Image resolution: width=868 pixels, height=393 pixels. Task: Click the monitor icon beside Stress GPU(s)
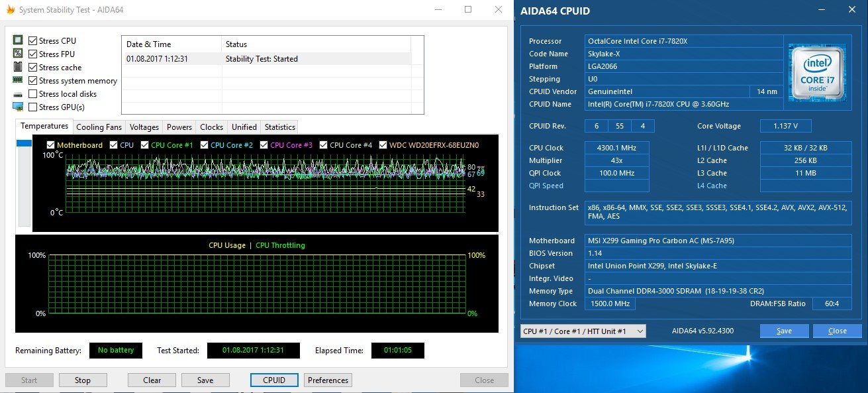[18, 107]
